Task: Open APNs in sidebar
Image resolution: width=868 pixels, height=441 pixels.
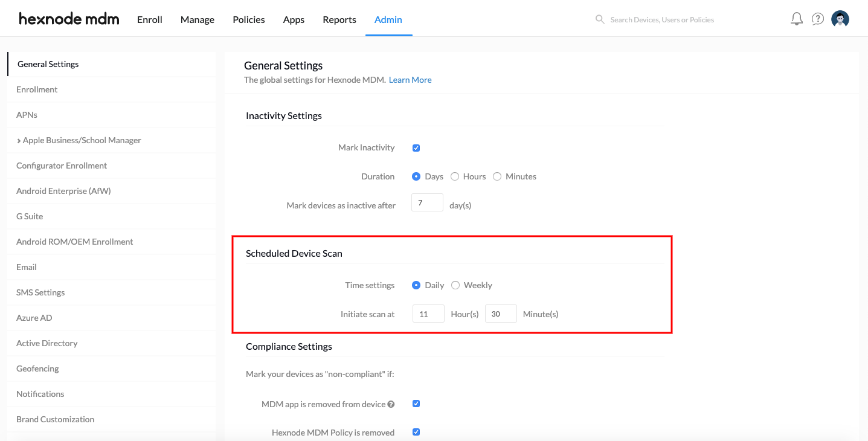Action: pyautogui.click(x=111, y=115)
